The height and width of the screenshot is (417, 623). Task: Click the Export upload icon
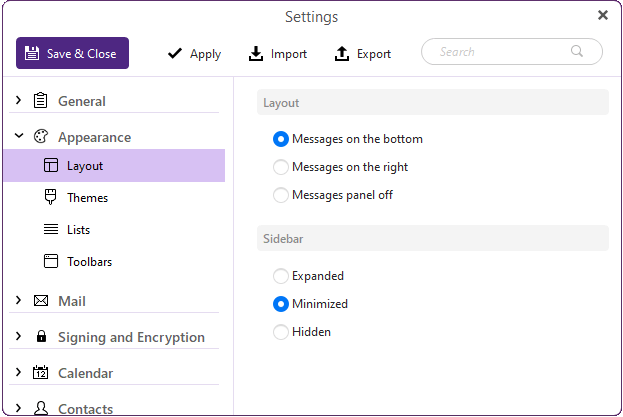pos(342,54)
